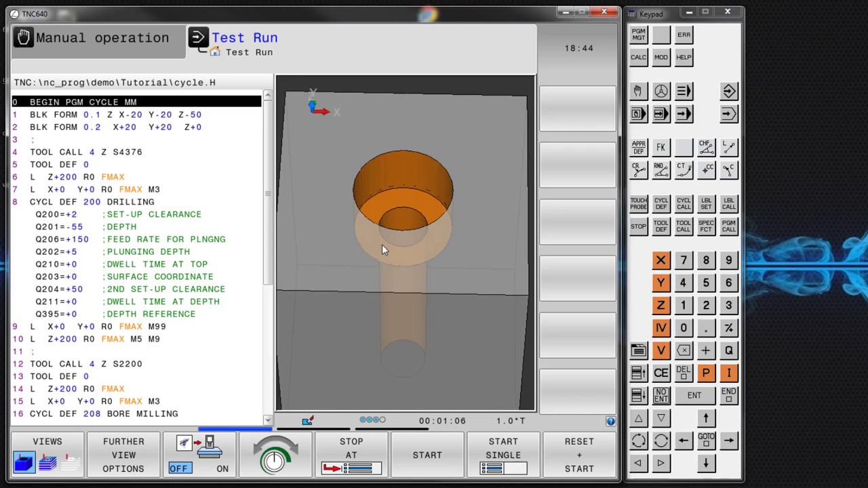Open HELP from the keypad
The width and height of the screenshot is (868, 488).
coord(684,57)
